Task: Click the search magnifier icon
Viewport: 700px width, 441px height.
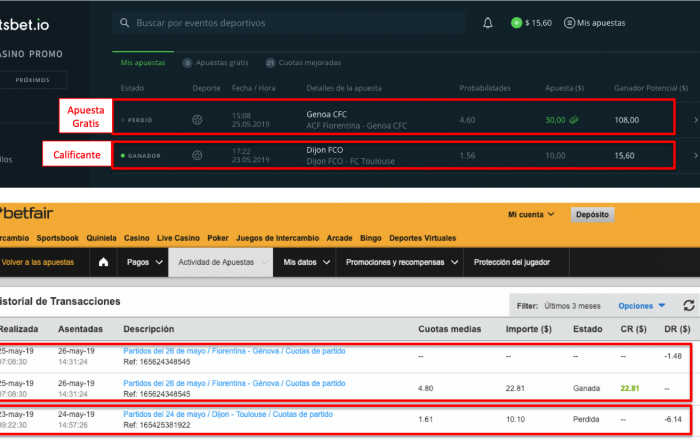Action: click(125, 23)
